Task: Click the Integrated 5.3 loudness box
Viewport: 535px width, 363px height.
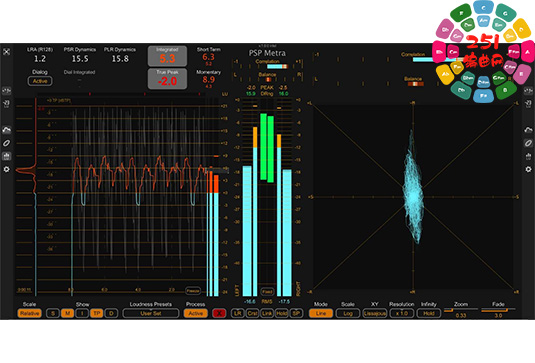Action: 167,56
